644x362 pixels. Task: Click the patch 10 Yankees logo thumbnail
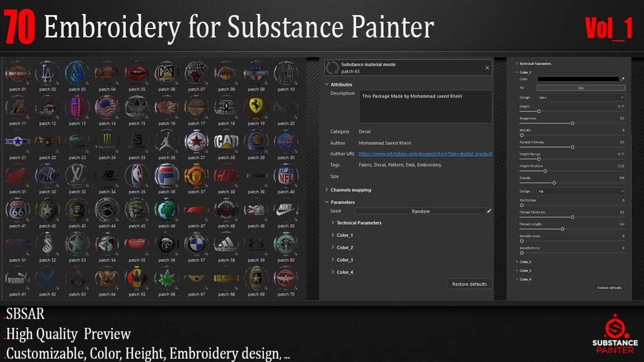(286, 73)
